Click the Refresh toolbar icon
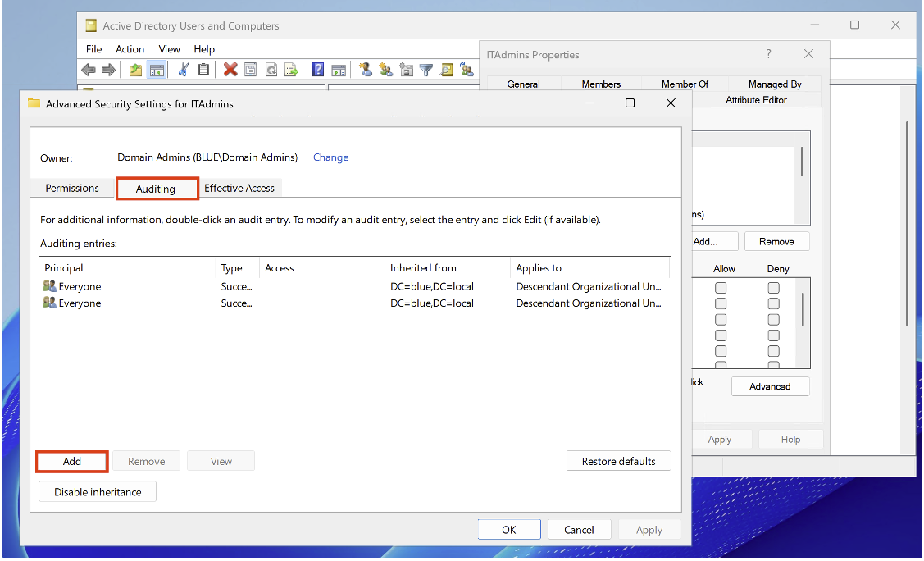 (271, 70)
